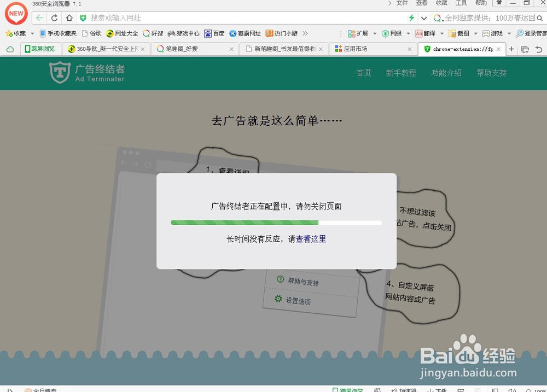The height and width of the screenshot is (392, 547).
Task: Expand the 截图 dropdown arrow
Action: pyautogui.click(x=475, y=33)
